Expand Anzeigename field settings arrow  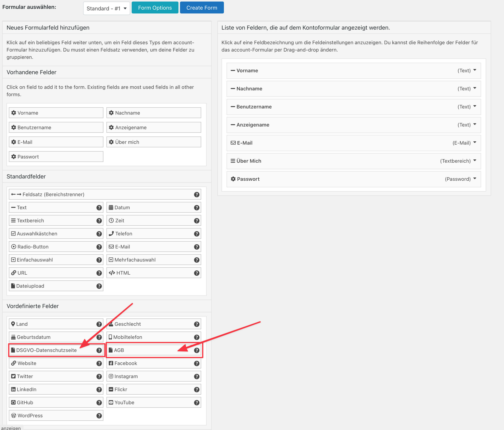(x=475, y=125)
